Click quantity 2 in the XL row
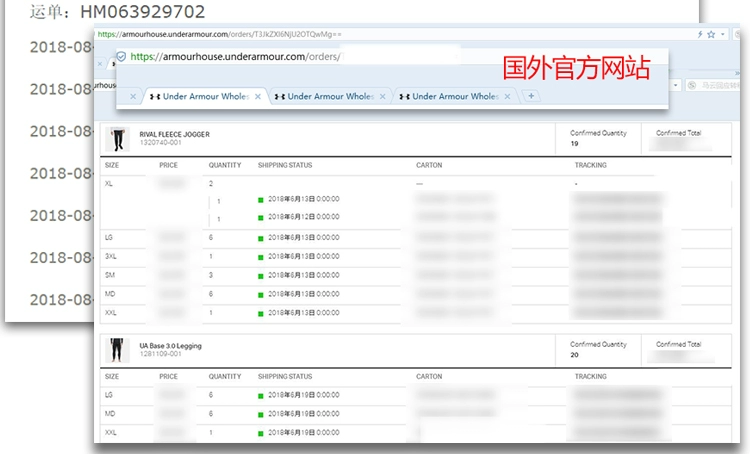Screen dimensions: 750x454 click(x=211, y=184)
